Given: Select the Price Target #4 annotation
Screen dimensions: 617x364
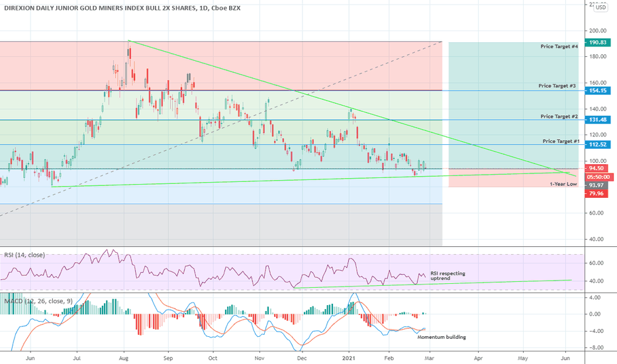Looking at the screenshot, I should click(x=559, y=46).
